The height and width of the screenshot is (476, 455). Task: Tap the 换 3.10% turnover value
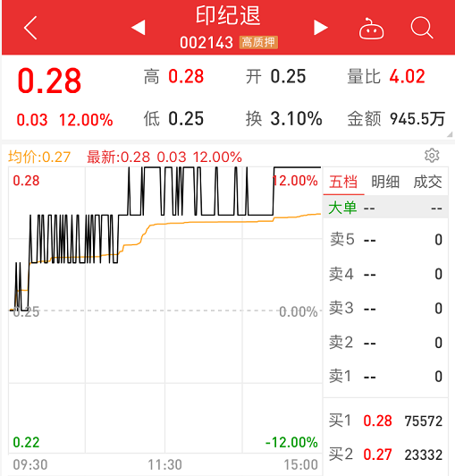(296, 118)
